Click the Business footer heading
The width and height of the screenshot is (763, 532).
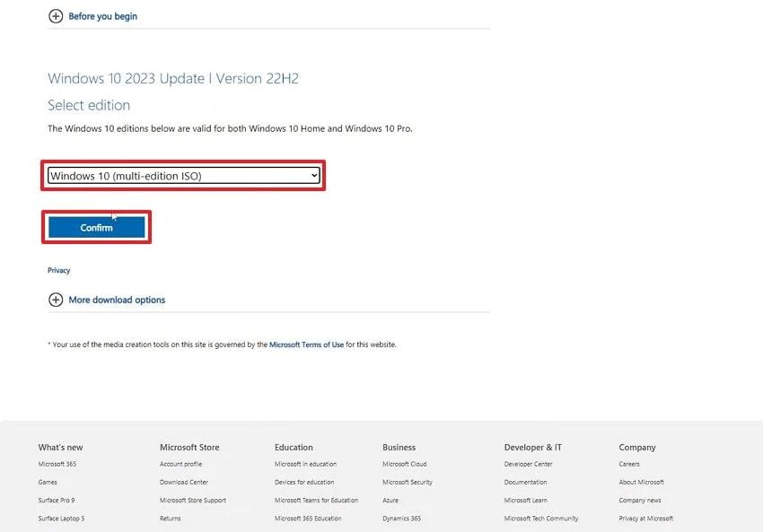[399, 447]
